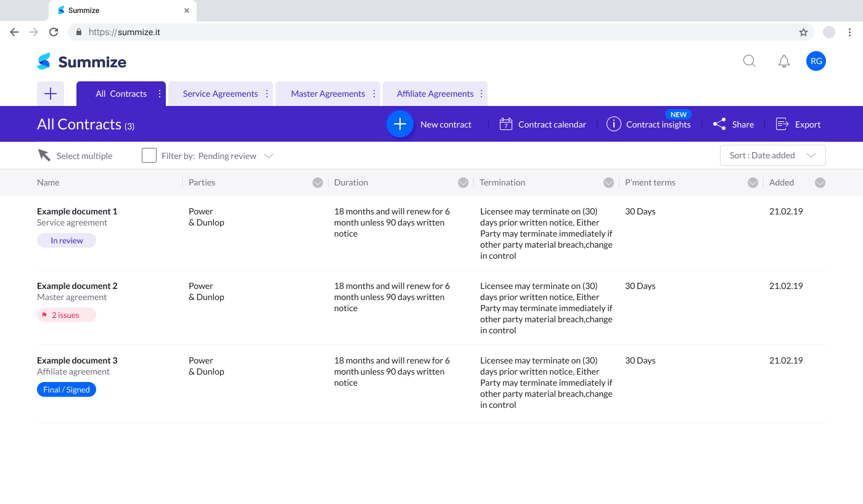Open Contract insights info icon
Viewport: 863px width, 504px height.
pos(613,124)
